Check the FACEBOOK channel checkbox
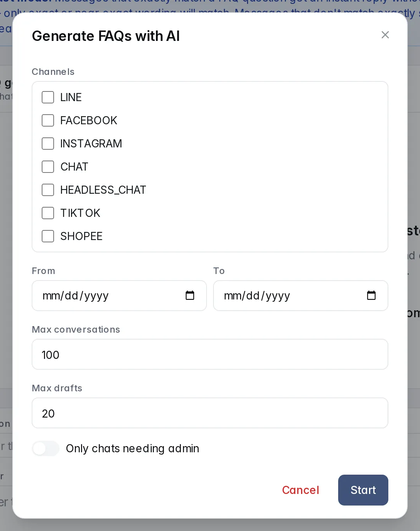Image resolution: width=420 pixels, height=531 pixels. pyautogui.click(x=48, y=120)
